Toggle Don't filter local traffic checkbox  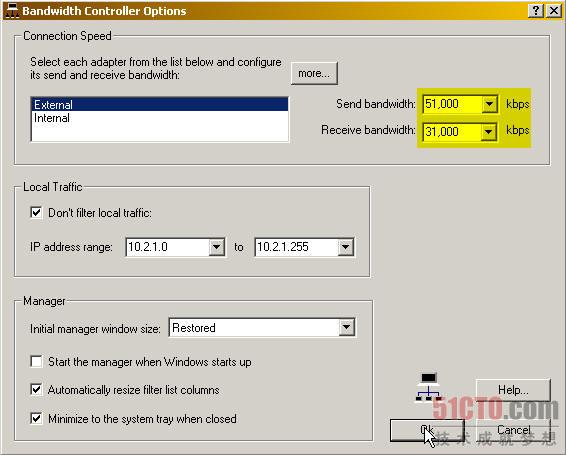(x=36, y=212)
